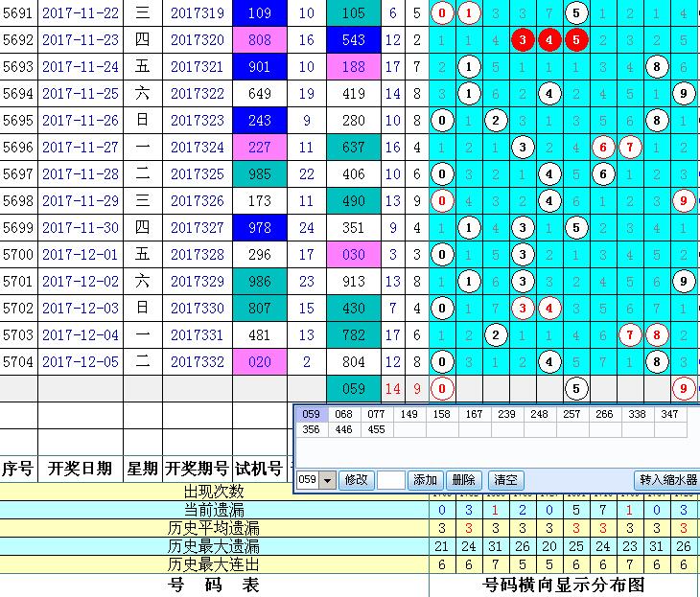700x597 pixels.
Task: Click the pink 020 cell in row 5704
Action: point(260,362)
